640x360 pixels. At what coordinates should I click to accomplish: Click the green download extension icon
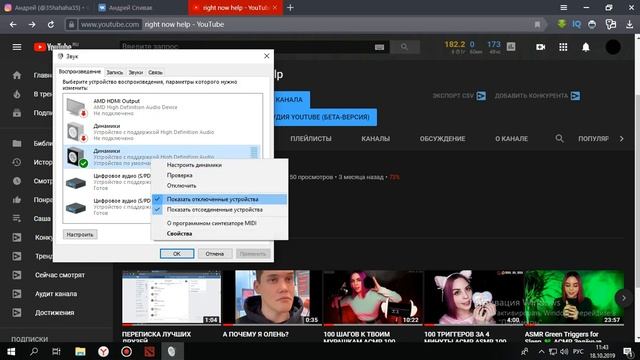click(x=562, y=24)
